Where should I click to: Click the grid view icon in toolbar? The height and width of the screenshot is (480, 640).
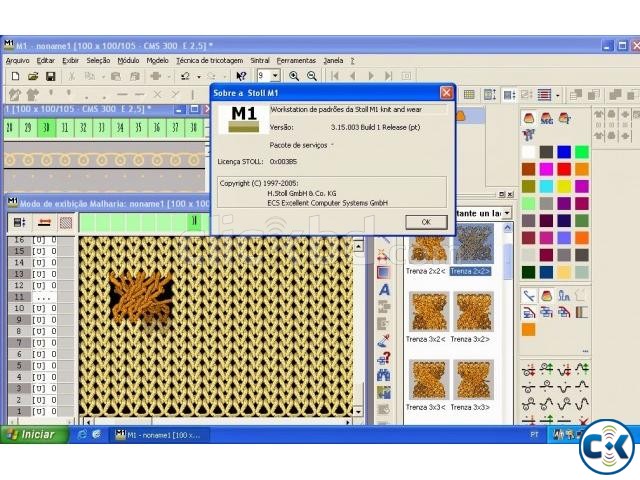(469, 95)
